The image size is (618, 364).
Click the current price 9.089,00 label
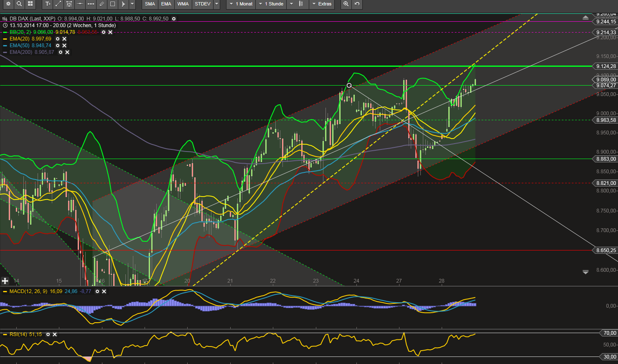605,80
